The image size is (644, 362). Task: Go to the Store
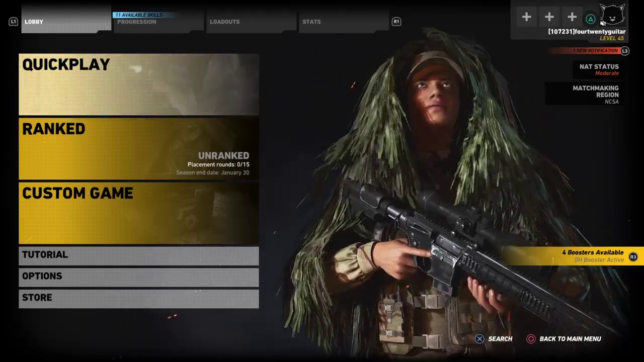coord(139,298)
